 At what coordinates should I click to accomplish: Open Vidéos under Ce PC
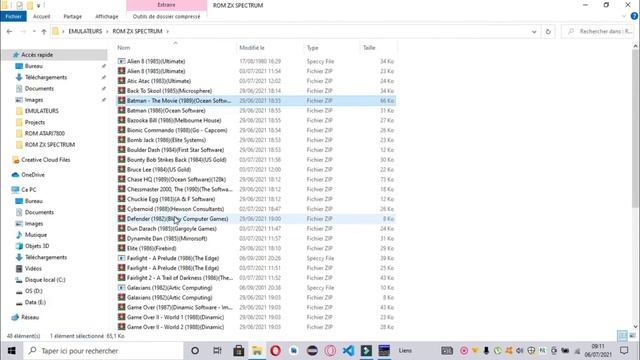point(33,269)
